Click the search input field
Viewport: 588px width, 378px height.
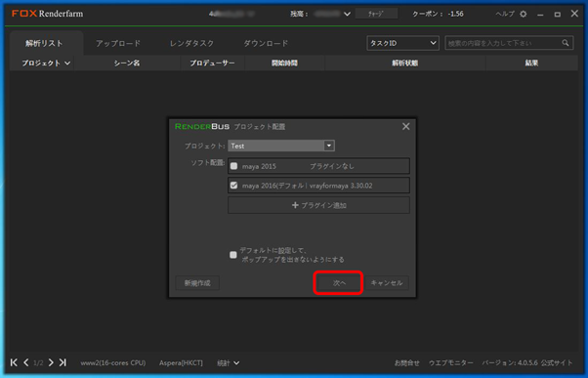[502, 43]
